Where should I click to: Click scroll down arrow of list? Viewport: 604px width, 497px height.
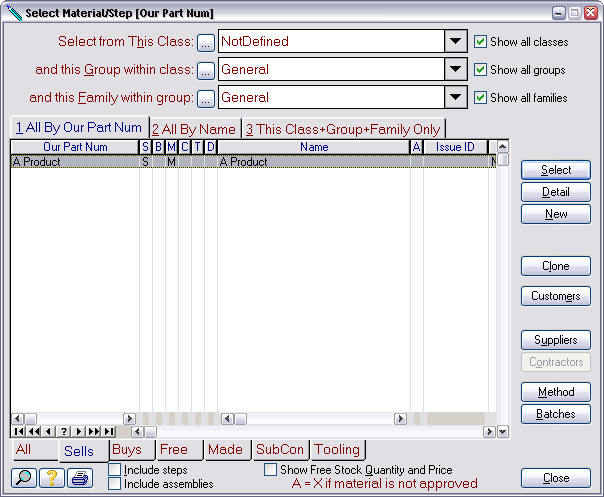tap(503, 432)
